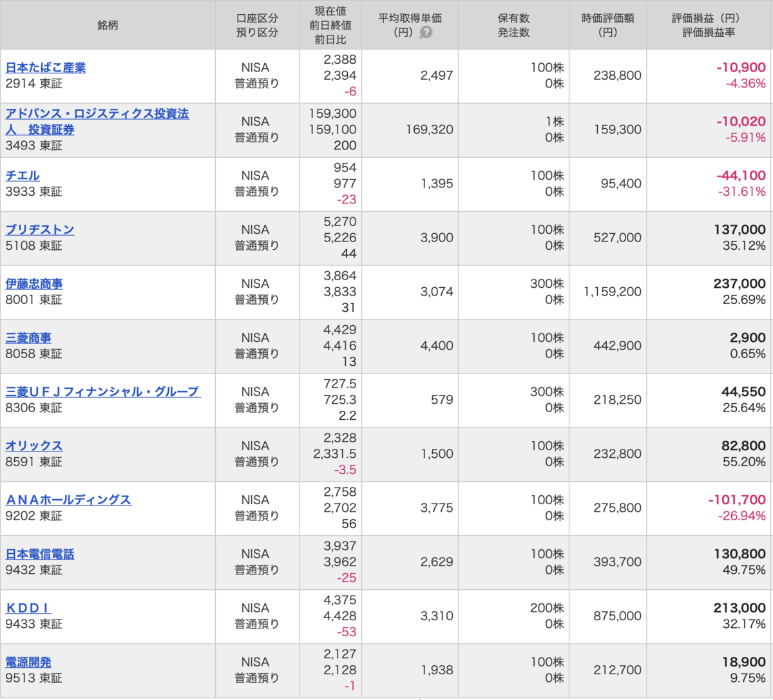The height and width of the screenshot is (700, 773).
Task: Open the ANAホールディングス stock link
Action: pyautogui.click(x=68, y=500)
